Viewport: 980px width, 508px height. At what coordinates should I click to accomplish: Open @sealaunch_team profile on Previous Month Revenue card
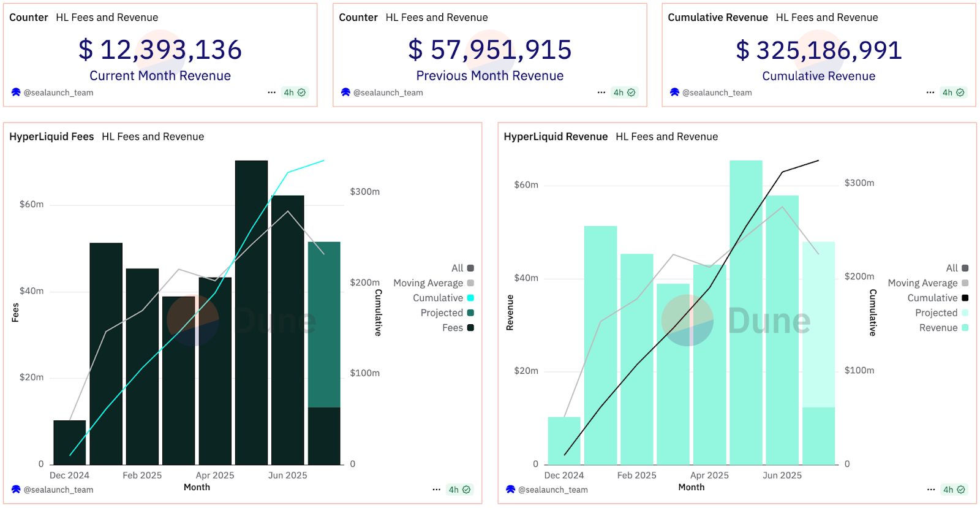click(x=388, y=93)
